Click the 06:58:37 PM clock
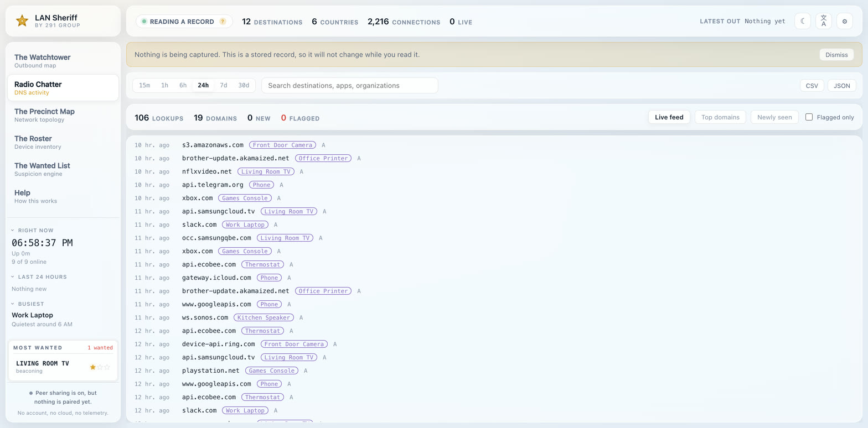 (x=42, y=243)
